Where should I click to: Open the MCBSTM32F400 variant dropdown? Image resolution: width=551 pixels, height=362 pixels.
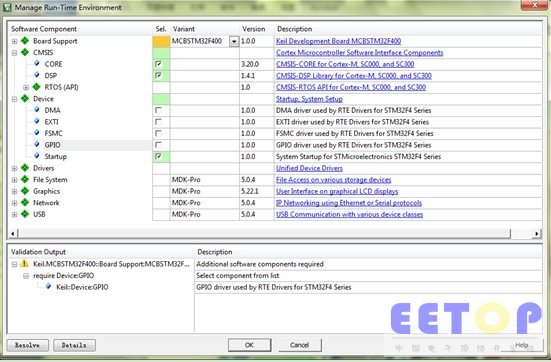click(x=234, y=41)
